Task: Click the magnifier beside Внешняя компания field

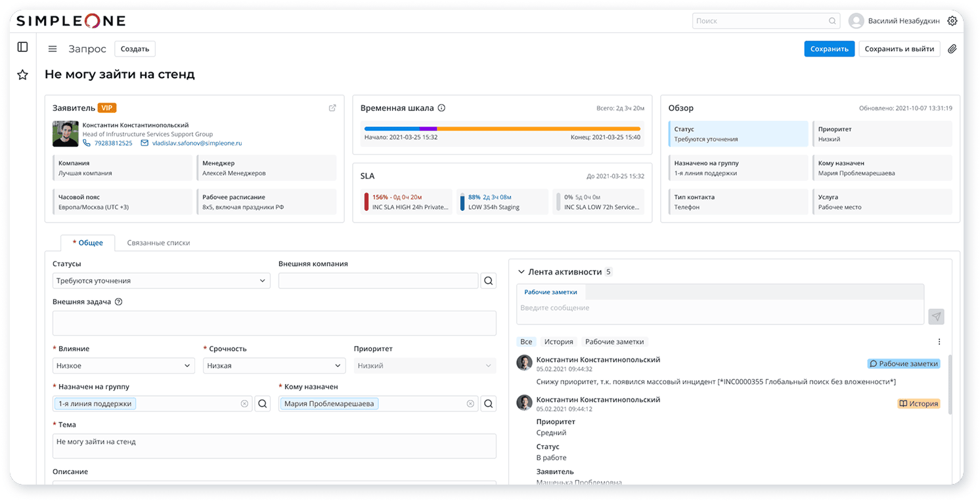Action: pos(488,281)
